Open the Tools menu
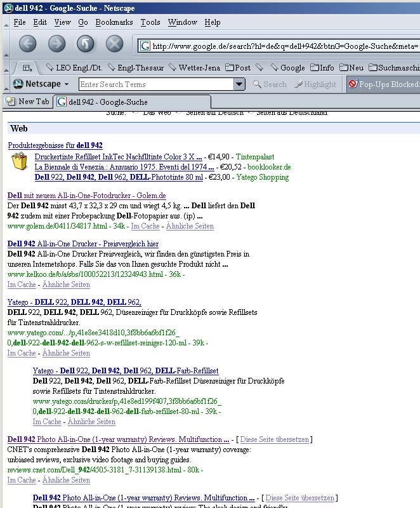 pyautogui.click(x=150, y=22)
